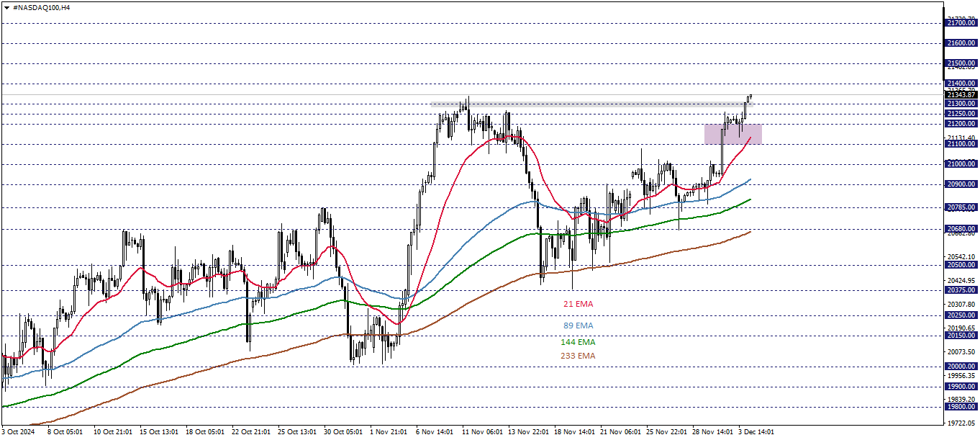Screen dimensions: 980x440
Task: Select the 21700.00 level price label
Action: [x=961, y=23]
